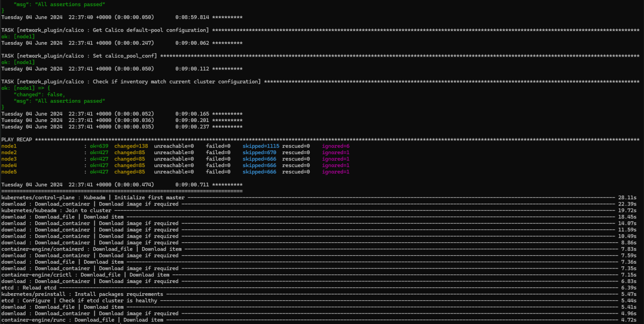
Task: Click node3 in the play recap summary
Action: coord(8,159)
